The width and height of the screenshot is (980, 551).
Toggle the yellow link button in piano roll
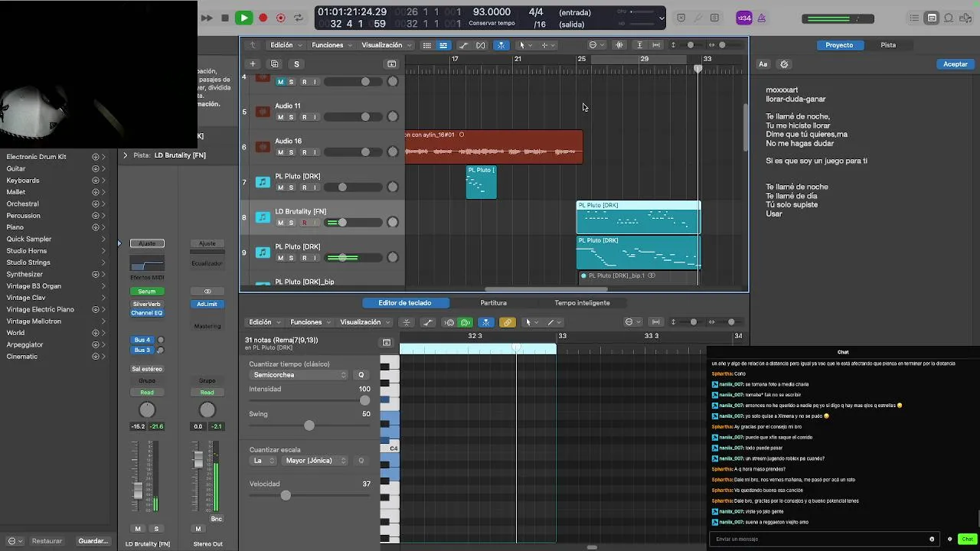tap(507, 322)
